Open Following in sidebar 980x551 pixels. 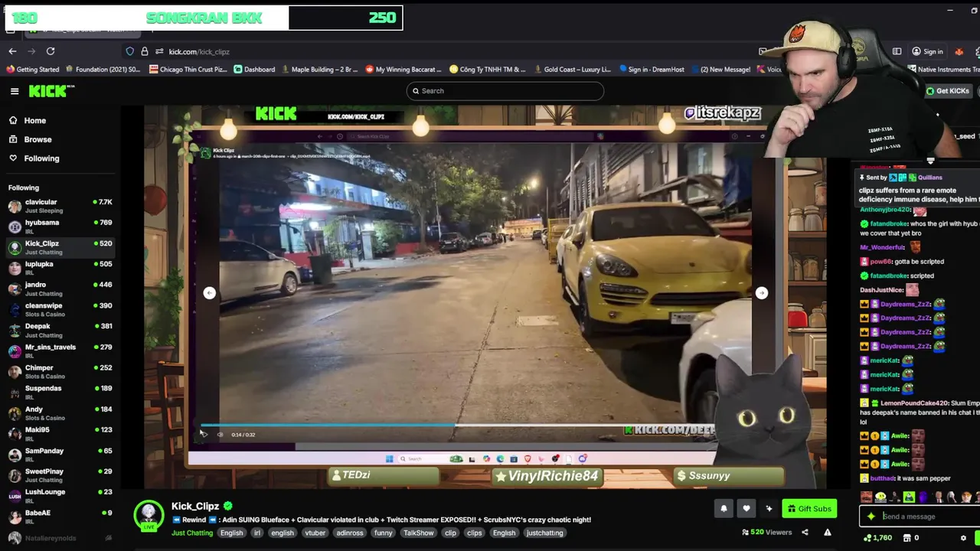(x=34, y=158)
